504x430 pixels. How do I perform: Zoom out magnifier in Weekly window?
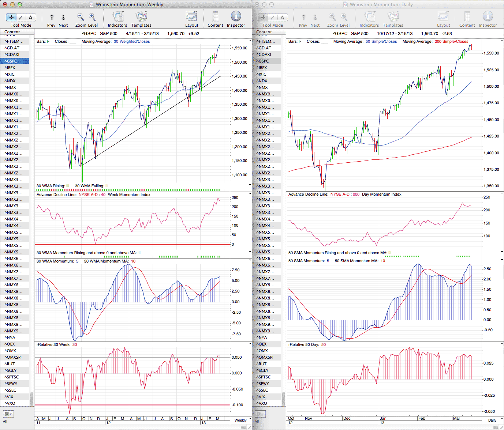pos(81,17)
